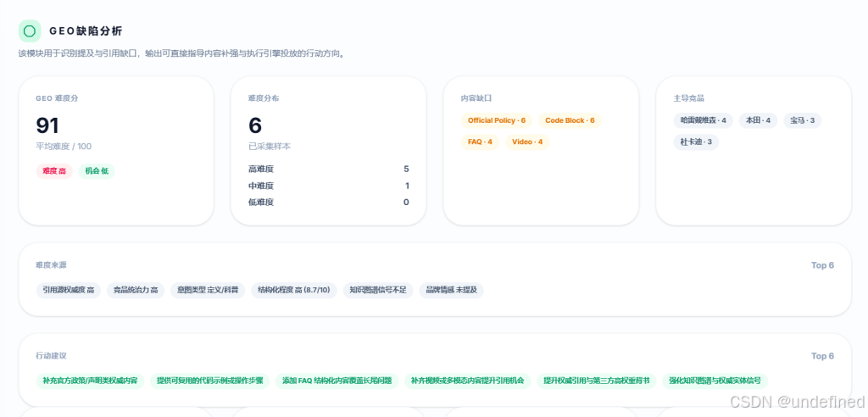
Task: Click the 行动建议 section title
Action: [52, 356]
